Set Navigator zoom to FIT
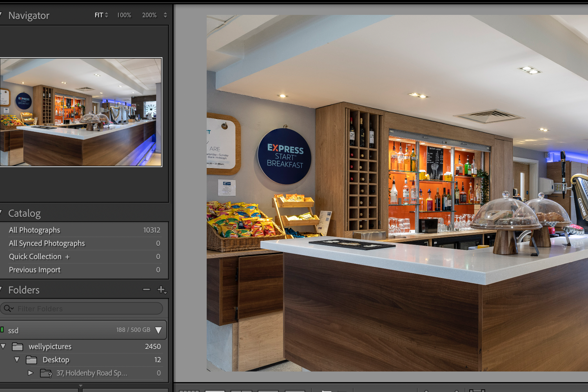588x392 pixels. point(99,15)
